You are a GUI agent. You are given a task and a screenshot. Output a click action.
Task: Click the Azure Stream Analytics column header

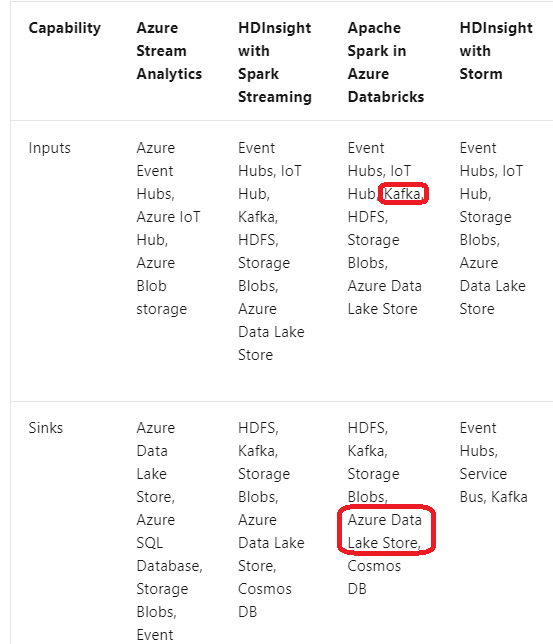169,51
